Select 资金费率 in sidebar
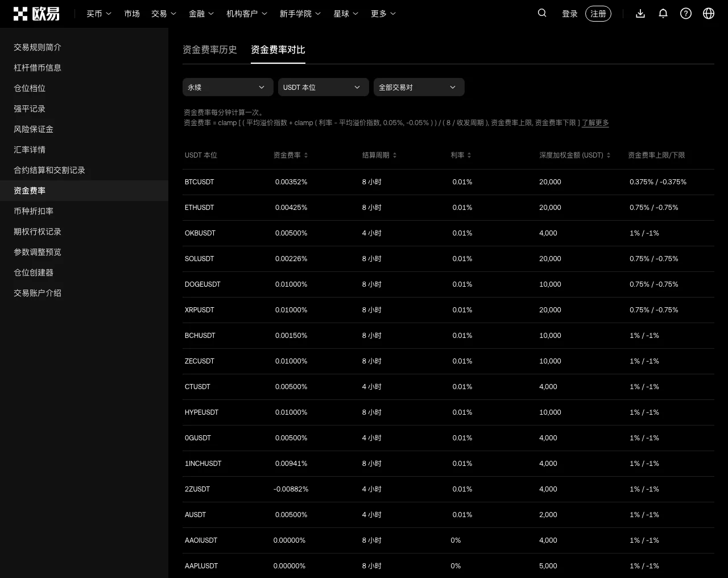This screenshot has height=578, width=728. point(84,191)
